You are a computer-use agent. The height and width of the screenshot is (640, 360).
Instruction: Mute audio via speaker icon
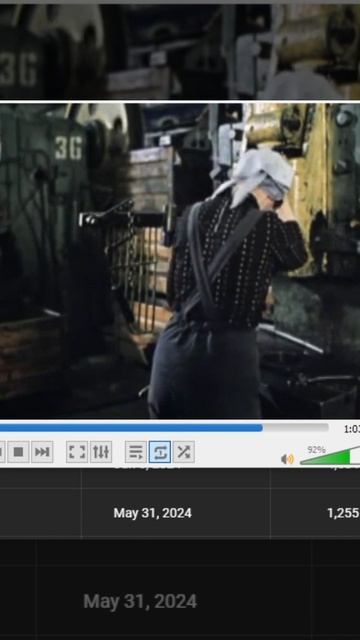click(x=287, y=459)
